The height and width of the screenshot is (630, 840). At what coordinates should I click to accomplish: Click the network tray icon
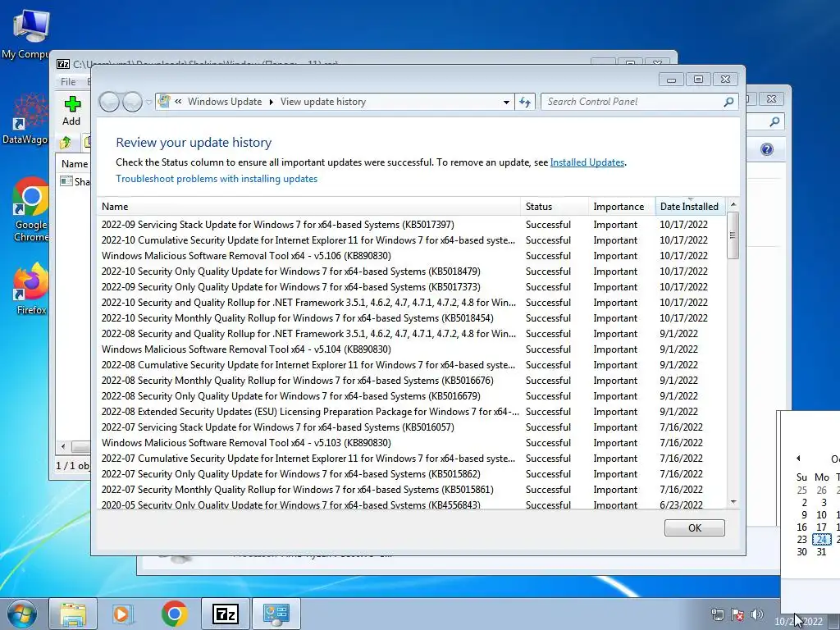click(717, 614)
